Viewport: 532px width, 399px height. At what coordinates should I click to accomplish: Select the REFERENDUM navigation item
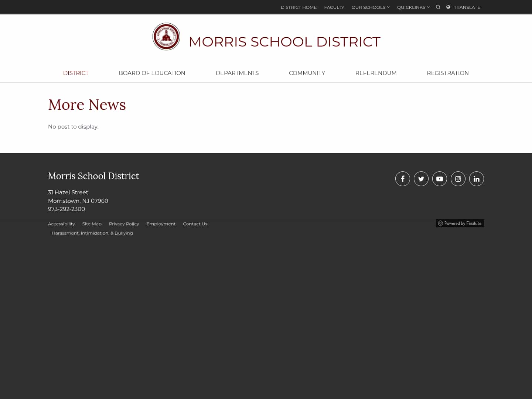(376, 73)
